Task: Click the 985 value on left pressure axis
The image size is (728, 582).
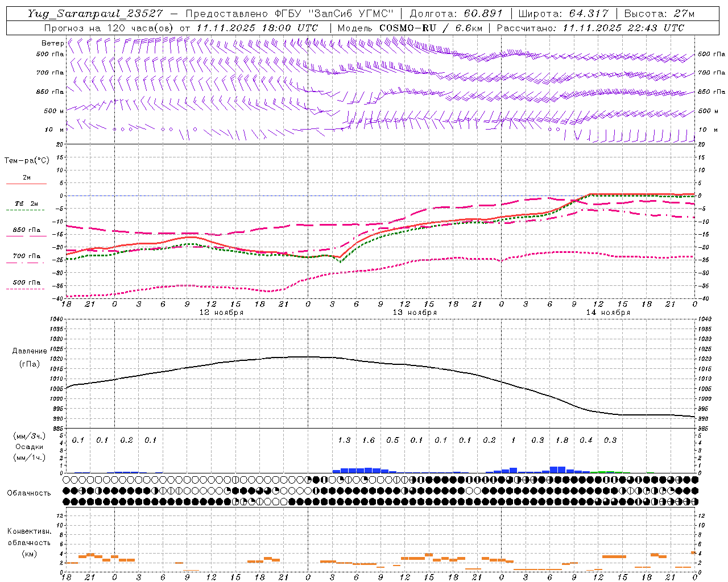Action: click(57, 429)
